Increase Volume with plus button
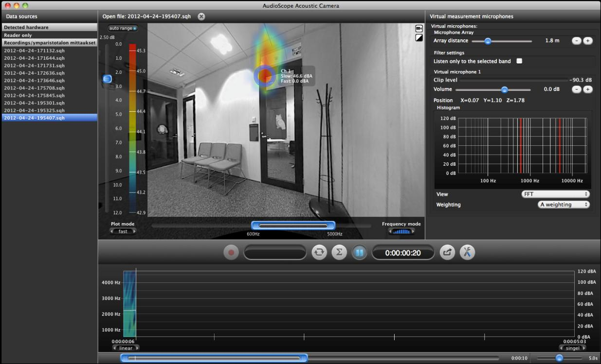The width and height of the screenshot is (601, 364). (588, 89)
